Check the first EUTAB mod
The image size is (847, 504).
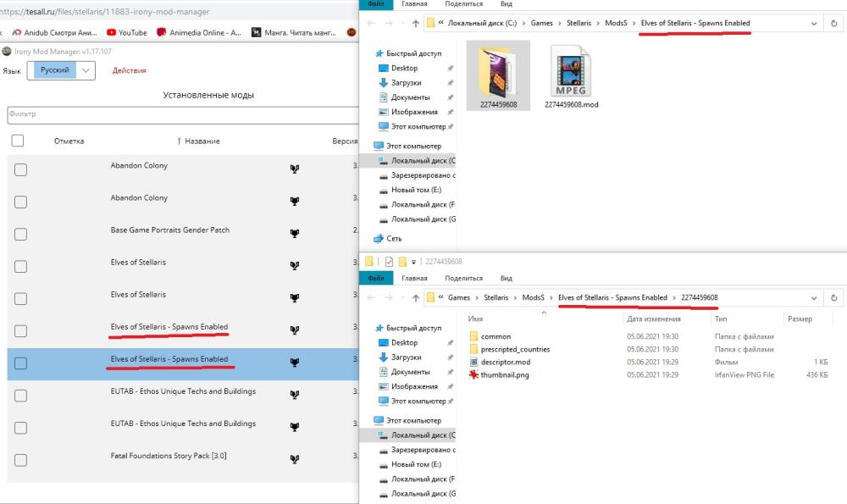[x=20, y=396]
